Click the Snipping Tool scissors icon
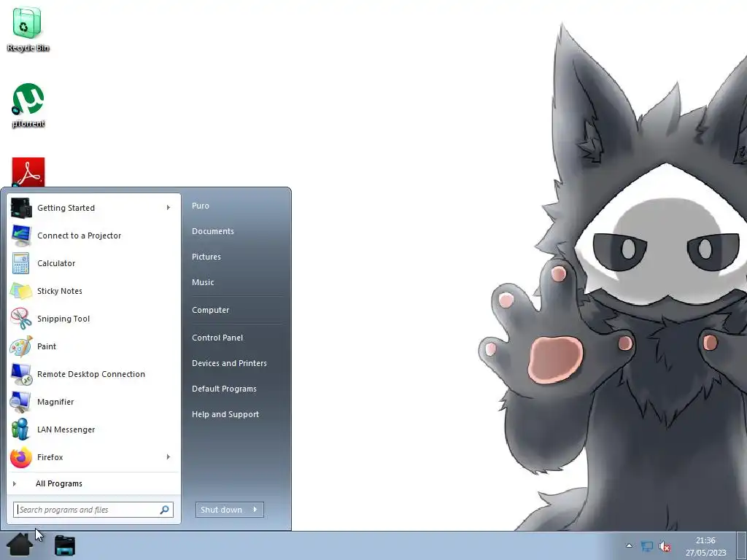This screenshot has height=560, width=747. coord(21,319)
